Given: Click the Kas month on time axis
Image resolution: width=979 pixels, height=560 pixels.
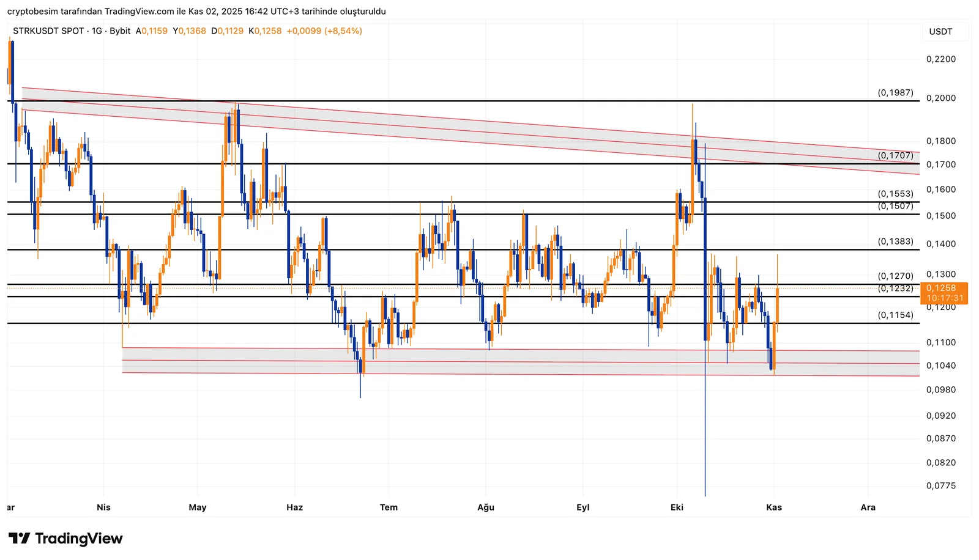Looking at the screenshot, I should (x=774, y=507).
